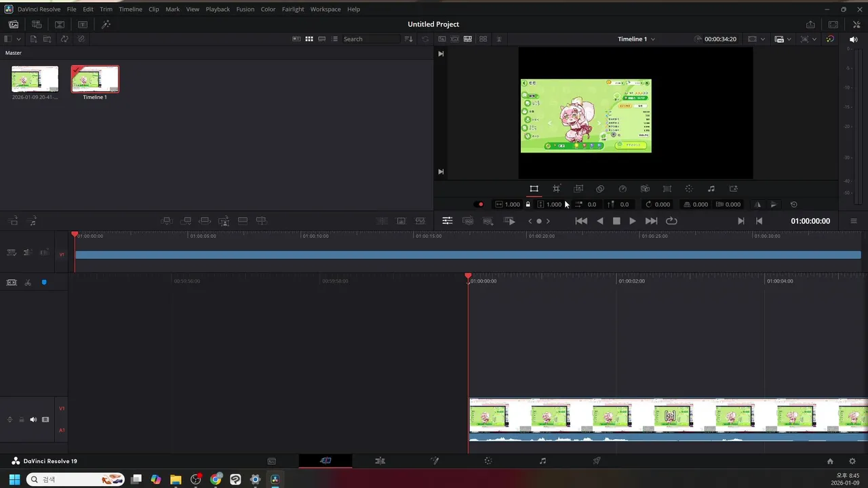Image resolution: width=868 pixels, height=488 pixels.
Task: Open the Titles panel icon
Action: pyautogui.click(x=82, y=24)
